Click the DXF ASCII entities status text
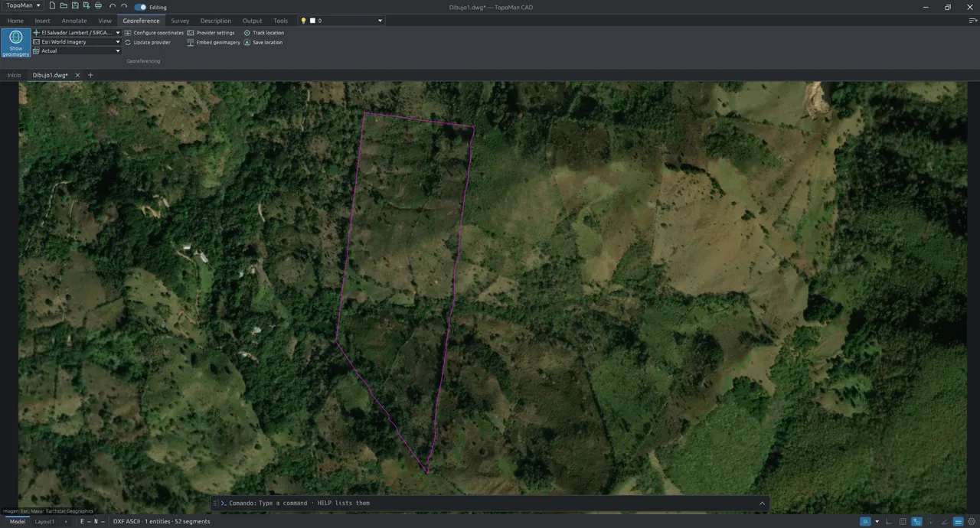The image size is (980, 528). pyautogui.click(x=162, y=521)
